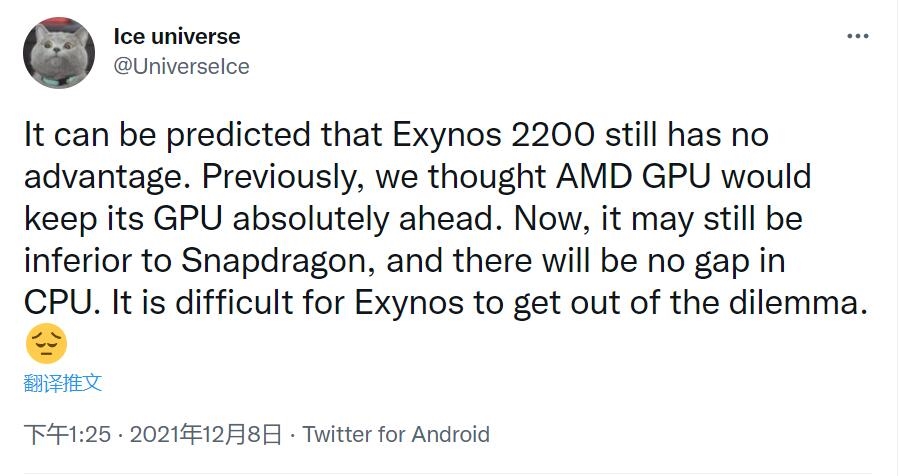Click the 2021年12月8日 date

point(206,434)
